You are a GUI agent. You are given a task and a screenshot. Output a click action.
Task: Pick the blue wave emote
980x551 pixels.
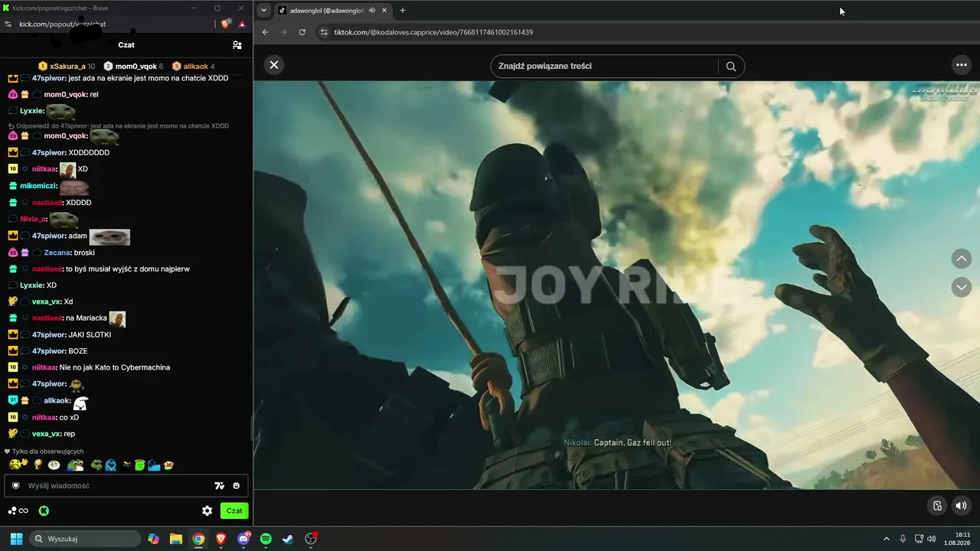154,465
